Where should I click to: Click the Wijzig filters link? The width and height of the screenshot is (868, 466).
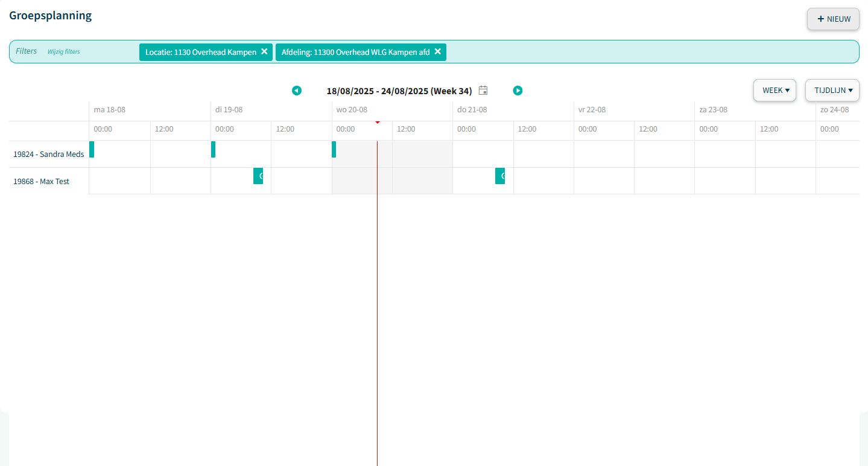pyautogui.click(x=64, y=52)
